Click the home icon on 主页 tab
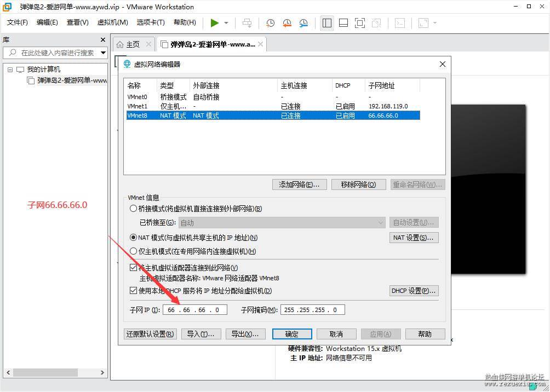Screen dimensions: 550x392 (120, 44)
